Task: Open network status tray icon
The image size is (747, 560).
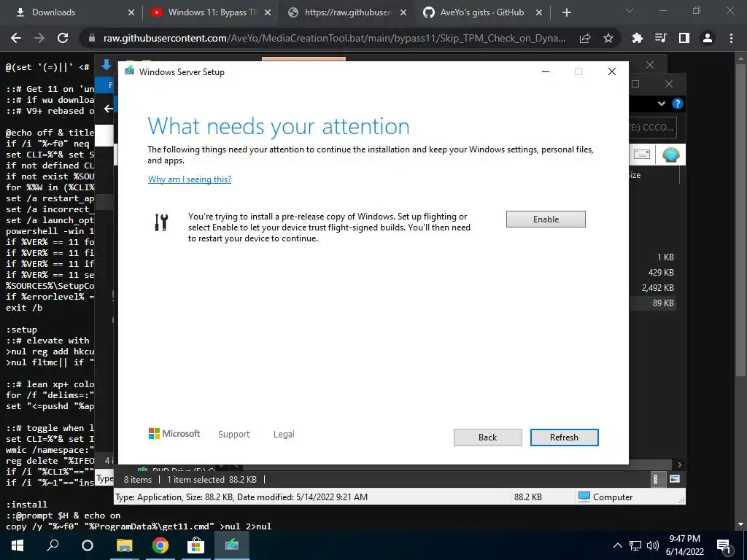Action: click(635, 545)
